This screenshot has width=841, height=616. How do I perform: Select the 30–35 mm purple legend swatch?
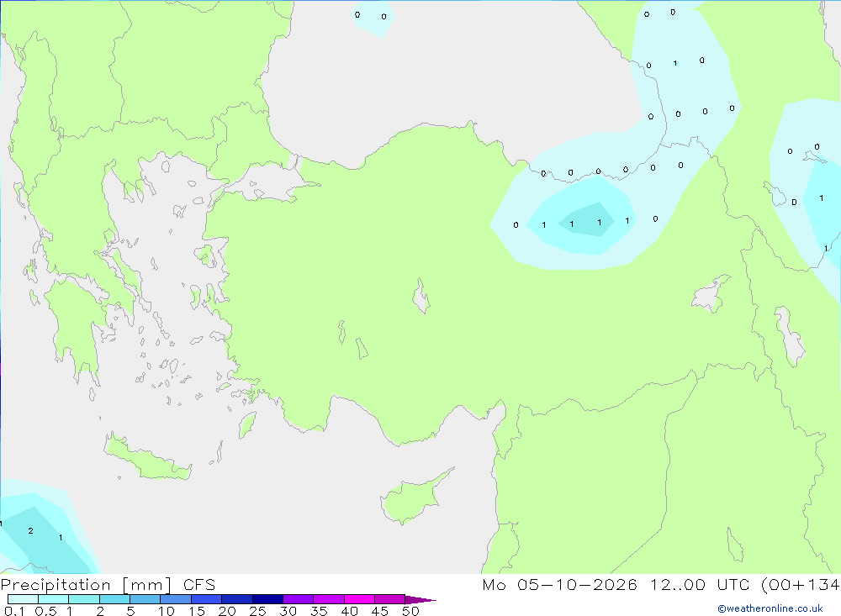pyautogui.click(x=299, y=599)
